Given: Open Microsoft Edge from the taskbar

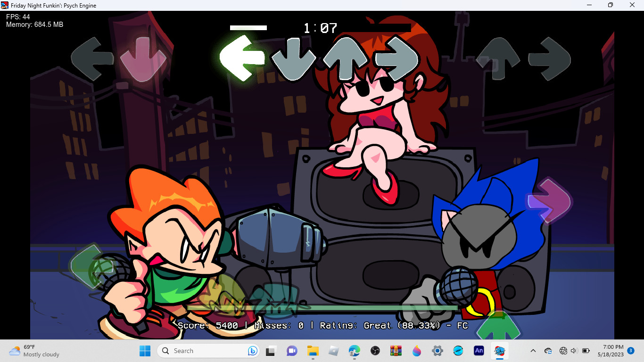Looking at the screenshot, I should [354, 351].
